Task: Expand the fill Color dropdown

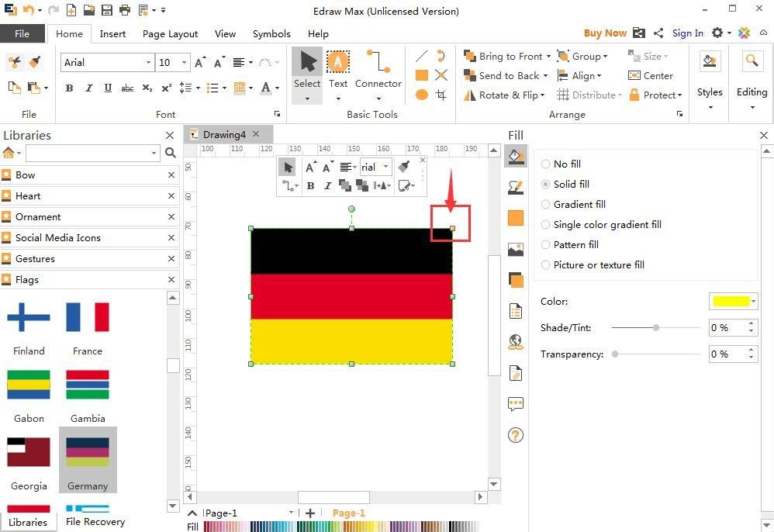Action: [x=753, y=302]
